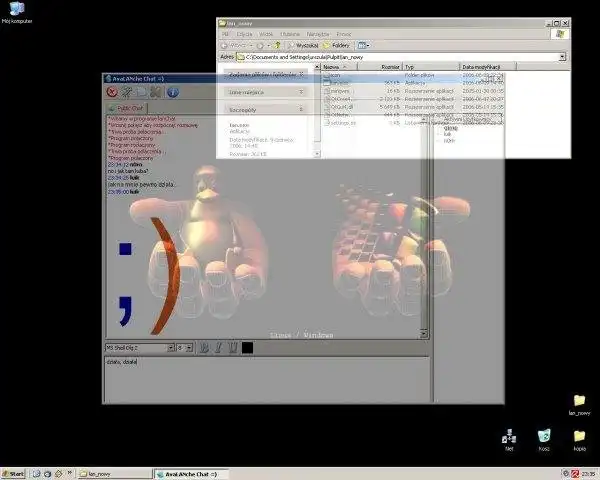Open the settings tools icon in chat toolbar

click(x=155, y=92)
